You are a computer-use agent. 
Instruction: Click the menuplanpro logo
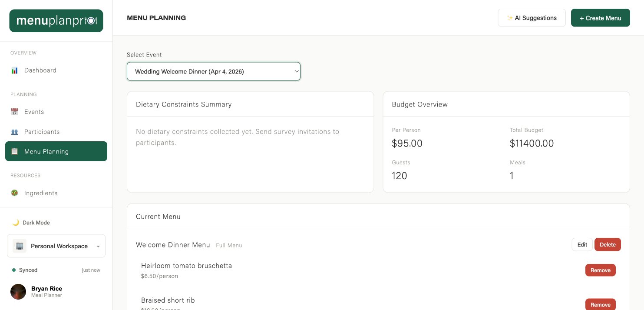coord(56,20)
